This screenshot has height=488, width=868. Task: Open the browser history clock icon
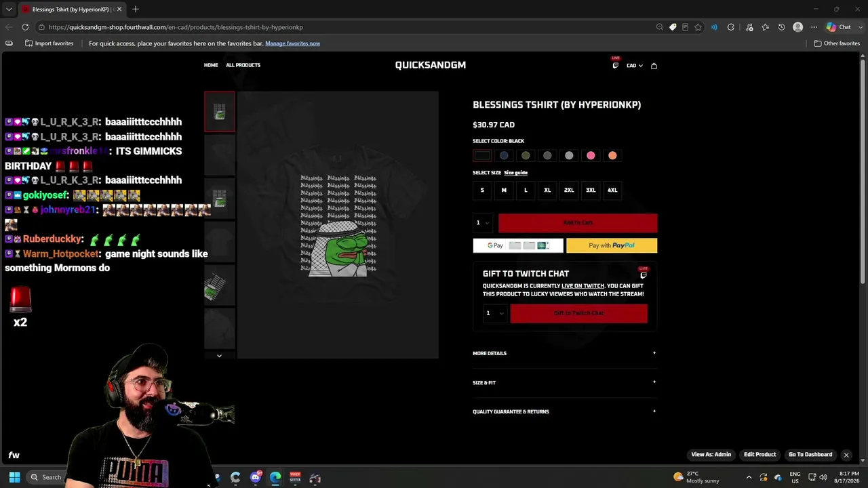(x=781, y=27)
